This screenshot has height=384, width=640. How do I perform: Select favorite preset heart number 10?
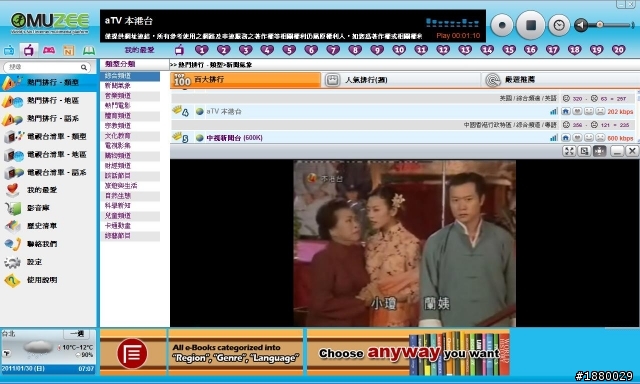coord(399,50)
